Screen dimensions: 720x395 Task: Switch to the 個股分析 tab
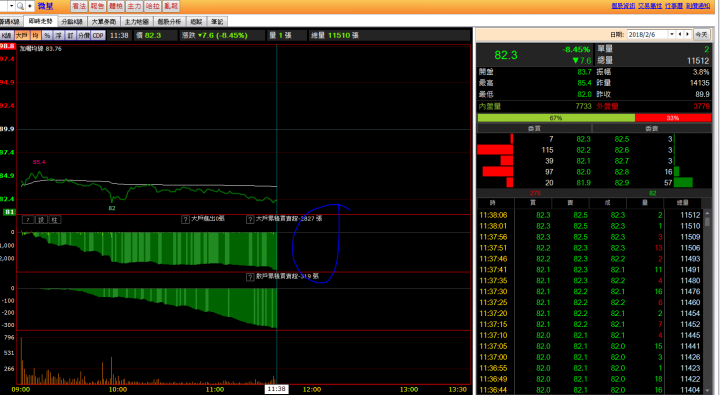click(169, 22)
